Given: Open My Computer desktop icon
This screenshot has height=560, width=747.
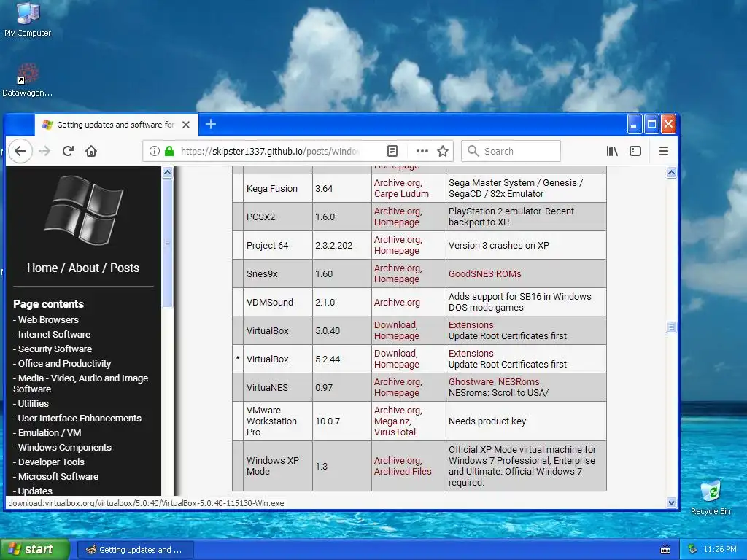Looking at the screenshot, I should [x=28, y=20].
